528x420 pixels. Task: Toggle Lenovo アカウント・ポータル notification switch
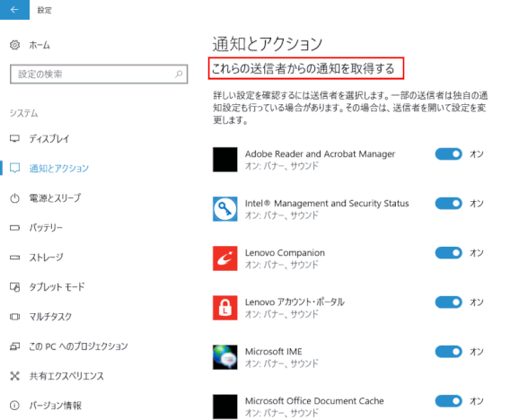(x=449, y=302)
